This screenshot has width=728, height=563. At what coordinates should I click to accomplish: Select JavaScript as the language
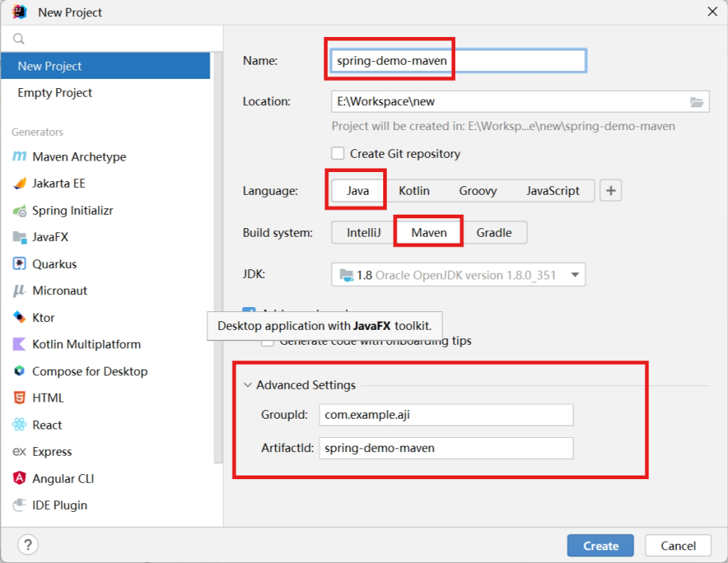[x=552, y=191]
